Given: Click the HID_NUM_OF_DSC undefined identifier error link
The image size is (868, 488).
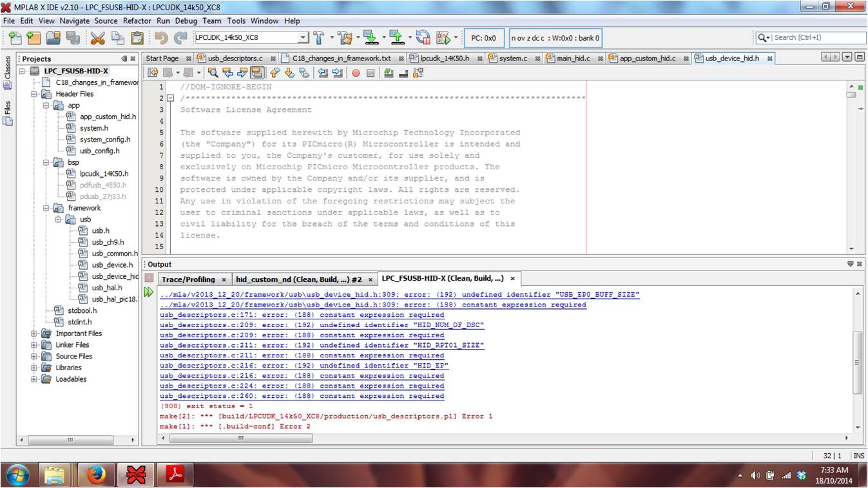Looking at the screenshot, I should (x=322, y=325).
